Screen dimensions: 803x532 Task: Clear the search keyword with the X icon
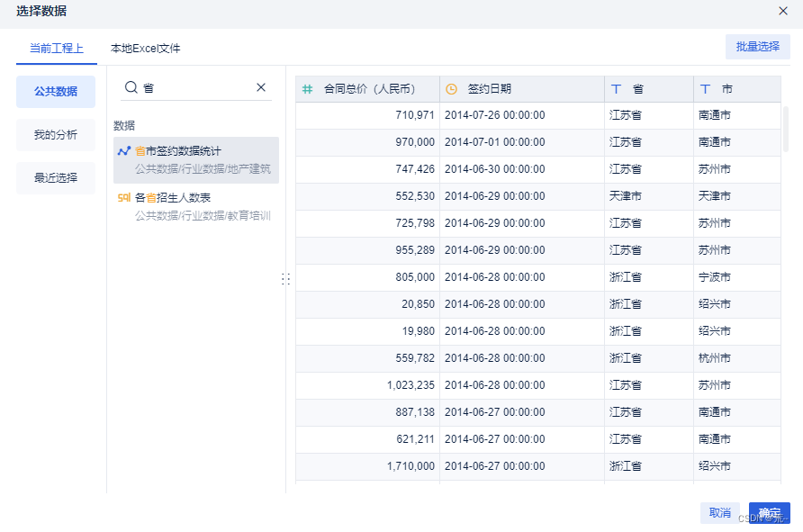tap(260, 87)
